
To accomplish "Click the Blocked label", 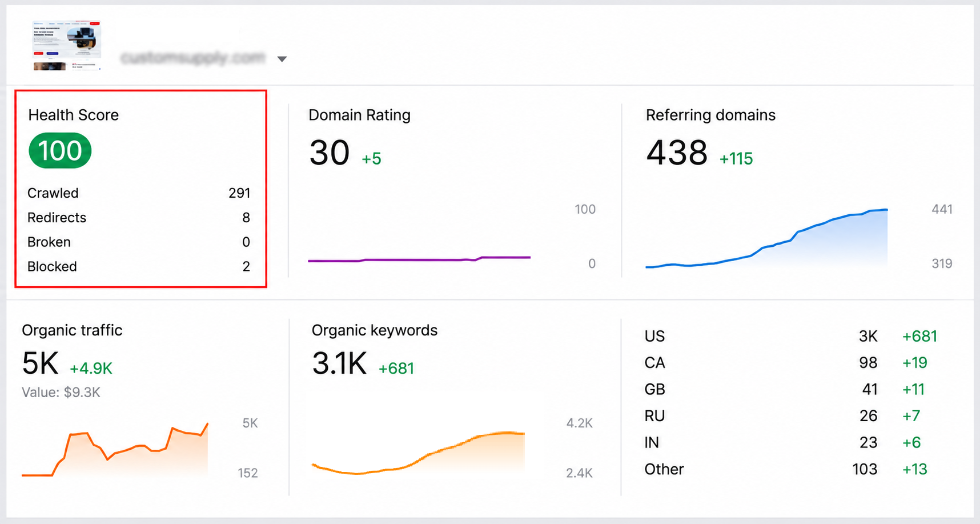I will coord(52,266).
